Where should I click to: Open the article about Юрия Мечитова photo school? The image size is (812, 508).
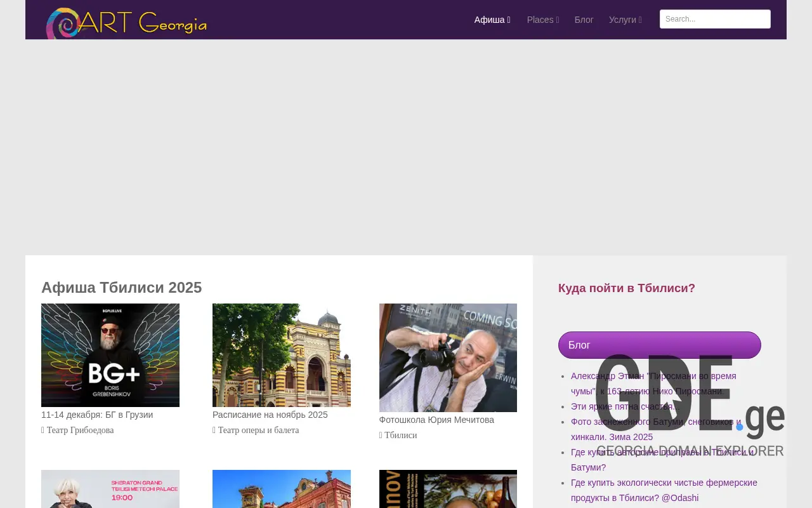tap(436, 420)
